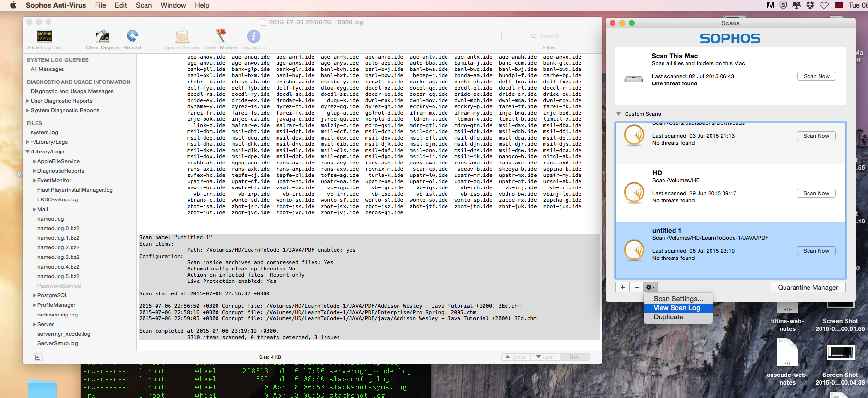Expand the Mail logs folder
This screenshot has height=398, width=868.
[x=35, y=209]
